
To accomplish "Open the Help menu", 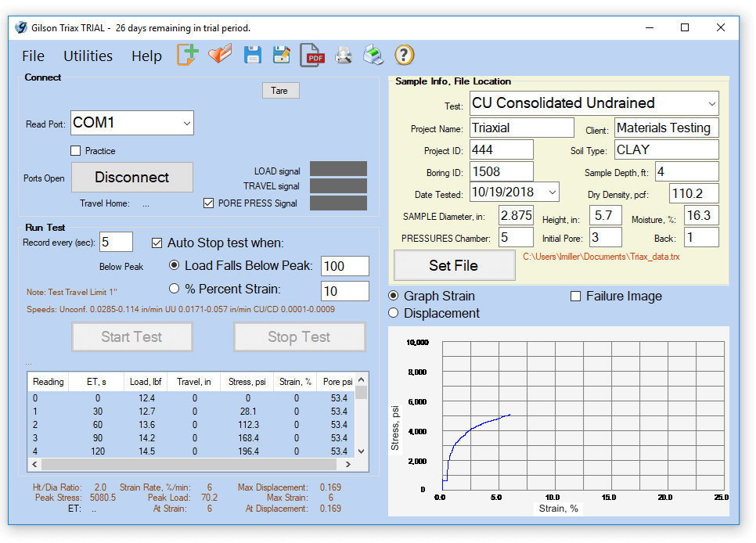I will coord(146,56).
